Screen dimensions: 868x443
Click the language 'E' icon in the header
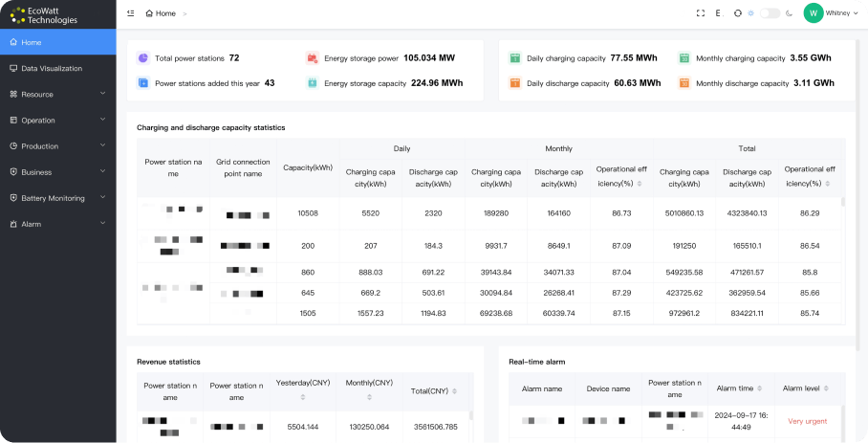[718, 13]
